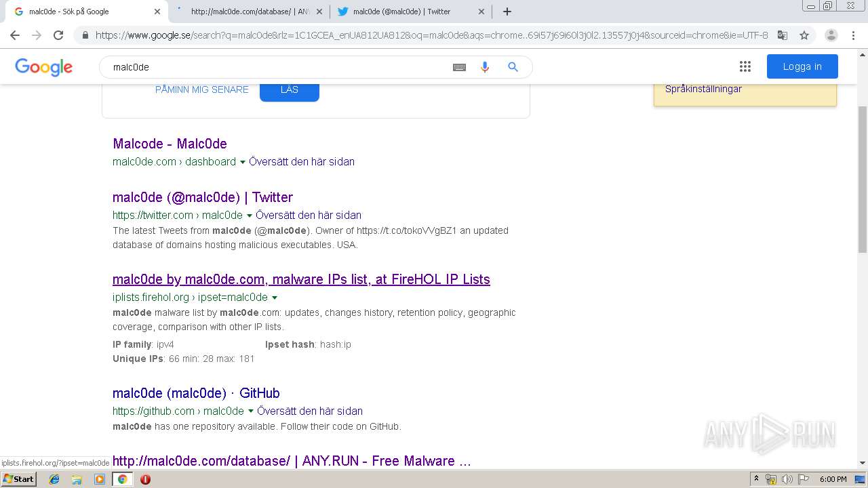Open the Malcode - Malc0de result
Screen dimensions: 868x488
[x=170, y=144]
